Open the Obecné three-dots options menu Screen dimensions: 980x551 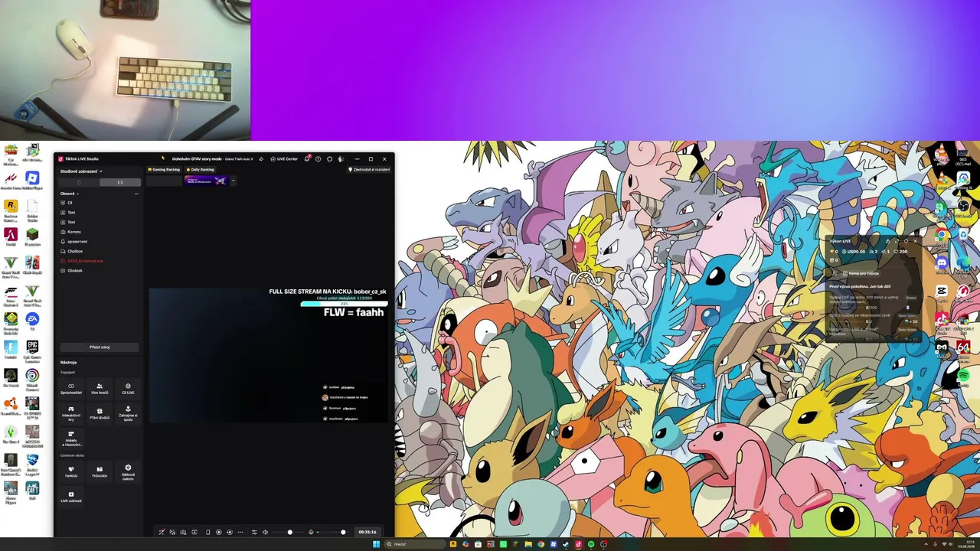[136, 194]
